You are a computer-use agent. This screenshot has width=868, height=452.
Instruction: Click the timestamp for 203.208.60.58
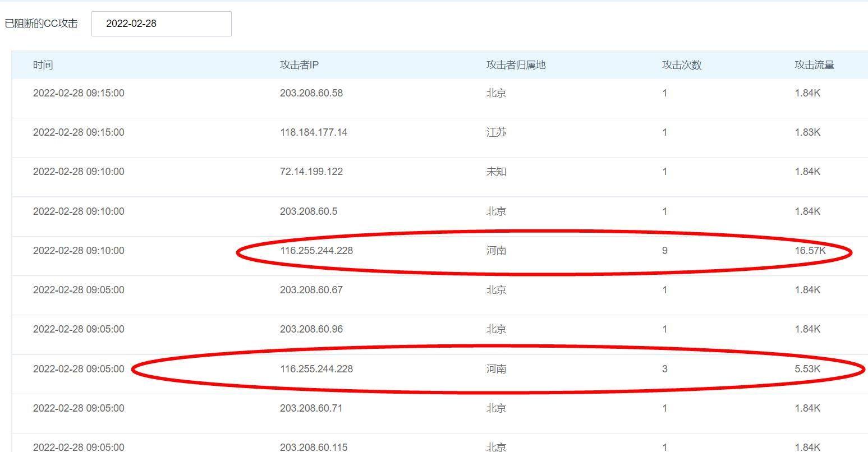(x=79, y=93)
